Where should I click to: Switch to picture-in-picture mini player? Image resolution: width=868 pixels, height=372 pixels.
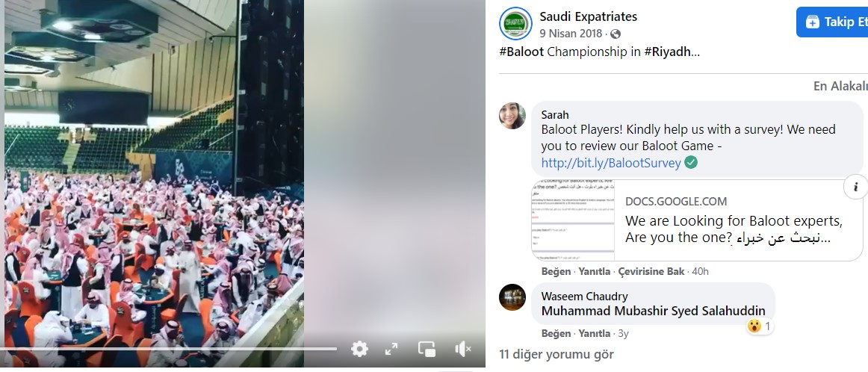[427, 349]
